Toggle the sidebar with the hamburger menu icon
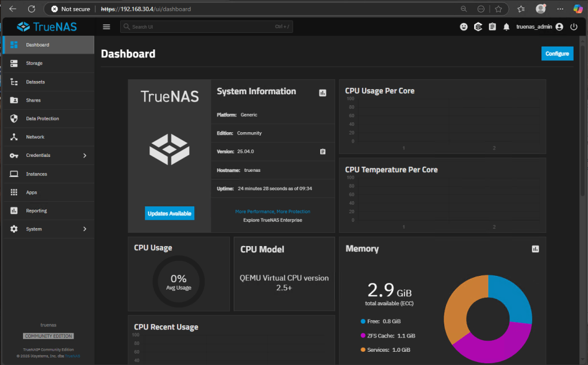 (x=106, y=26)
